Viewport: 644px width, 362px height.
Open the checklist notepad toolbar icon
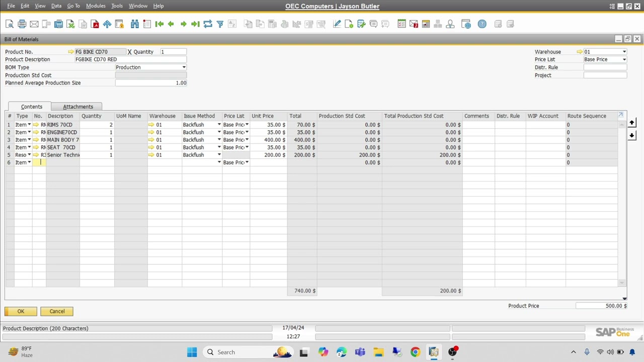tap(401, 24)
